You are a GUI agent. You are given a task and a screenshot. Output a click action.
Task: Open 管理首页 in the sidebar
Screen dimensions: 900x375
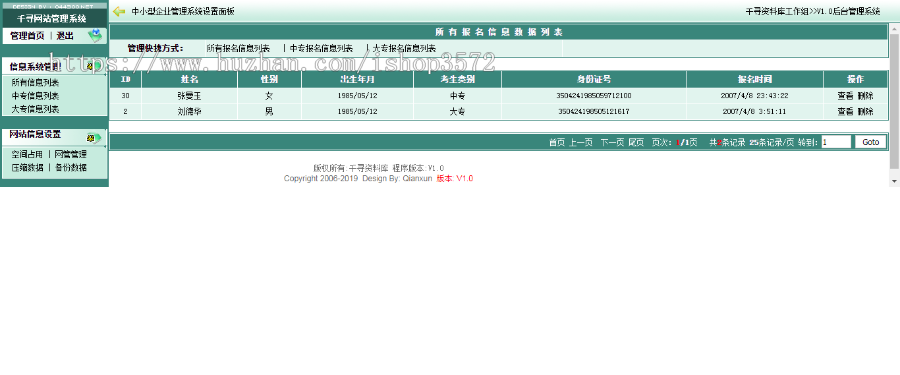(x=27, y=36)
